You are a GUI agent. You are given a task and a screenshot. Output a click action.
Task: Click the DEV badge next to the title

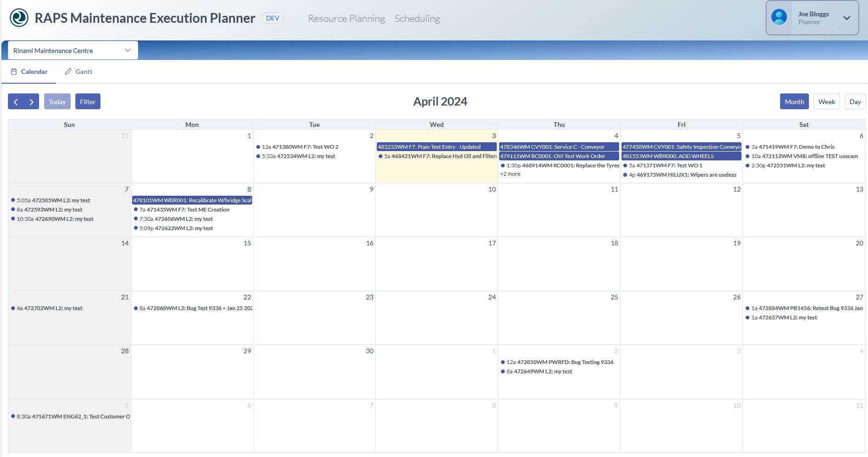point(272,18)
